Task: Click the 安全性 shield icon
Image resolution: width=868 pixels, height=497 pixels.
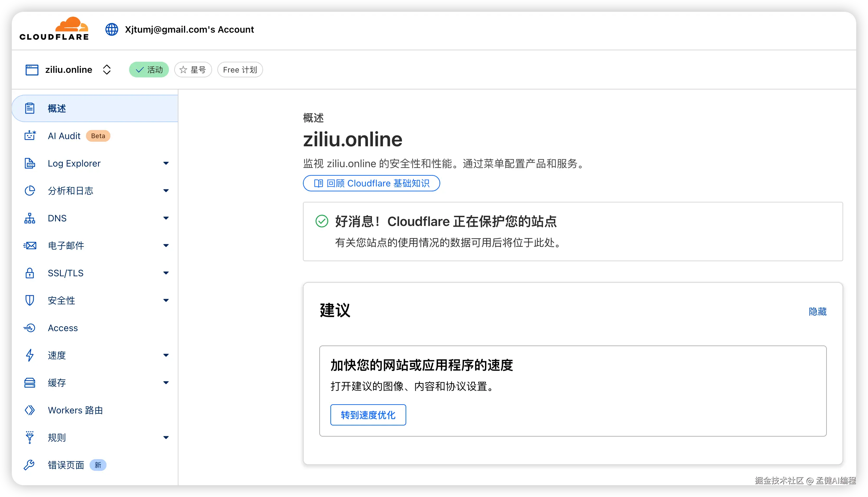Action: click(x=30, y=300)
